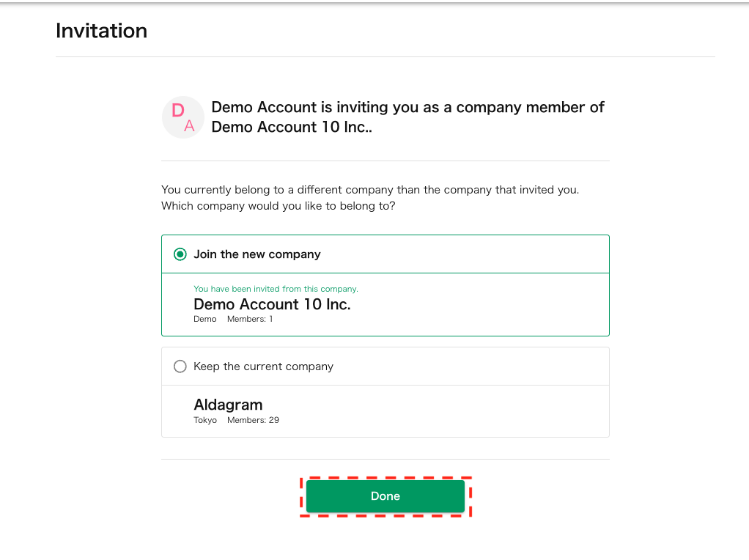
Task: Click the Invitation page heading
Action: tap(101, 31)
